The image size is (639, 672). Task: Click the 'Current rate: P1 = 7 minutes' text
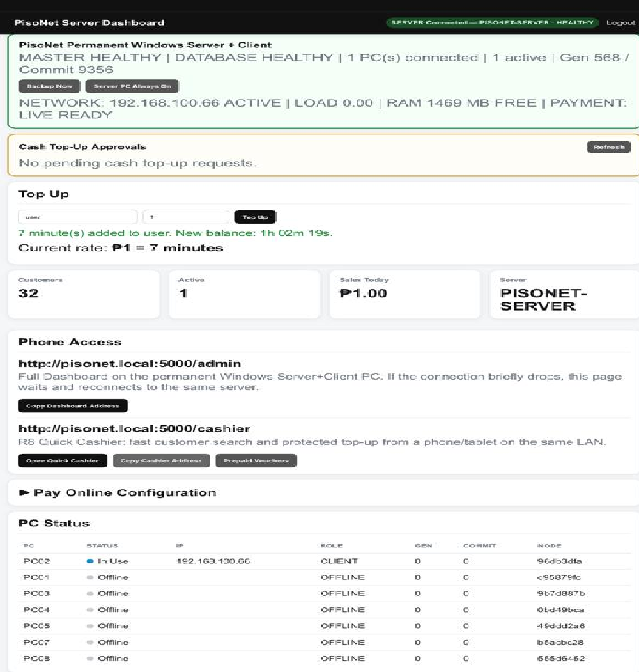(121, 248)
